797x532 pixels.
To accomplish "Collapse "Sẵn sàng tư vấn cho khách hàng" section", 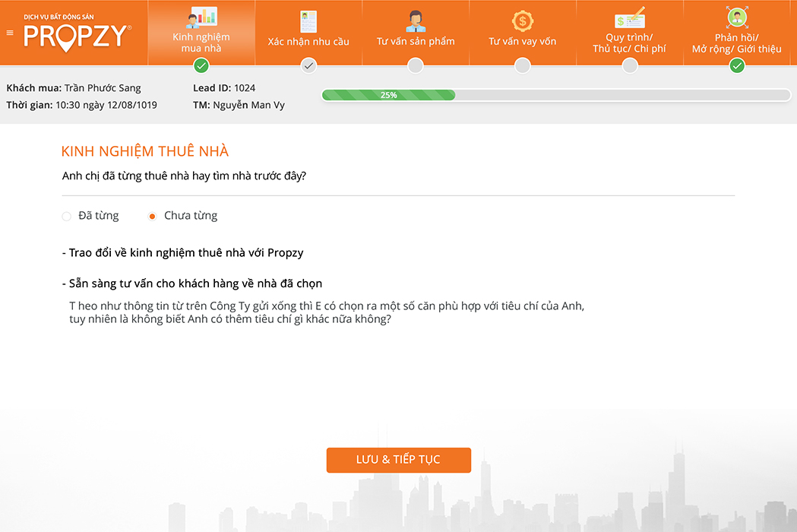I will pyautogui.click(x=192, y=283).
